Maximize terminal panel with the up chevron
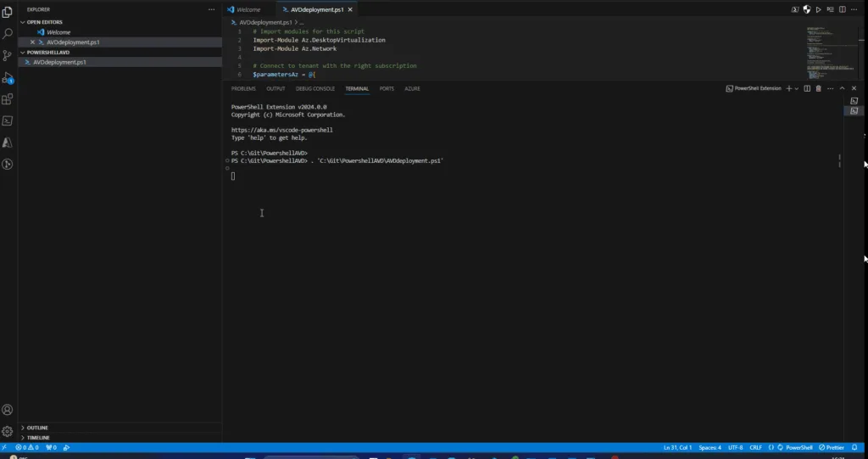Screen dimensions: 868x459 (841, 88)
